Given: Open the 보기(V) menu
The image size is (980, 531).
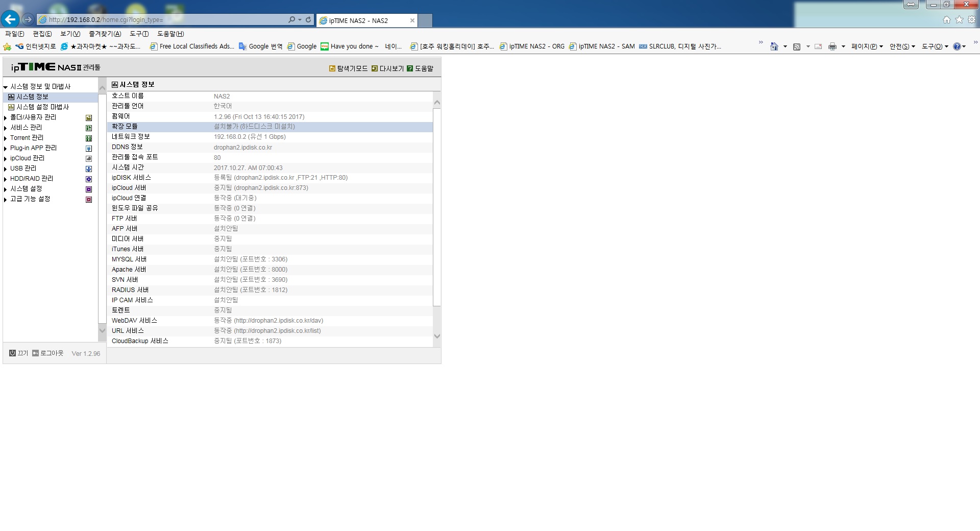Looking at the screenshot, I should pos(70,34).
